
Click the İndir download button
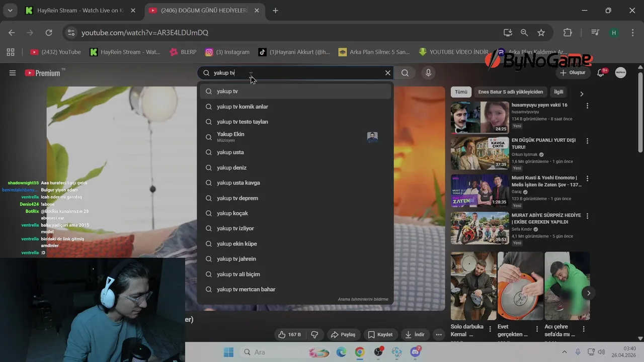pos(415,334)
